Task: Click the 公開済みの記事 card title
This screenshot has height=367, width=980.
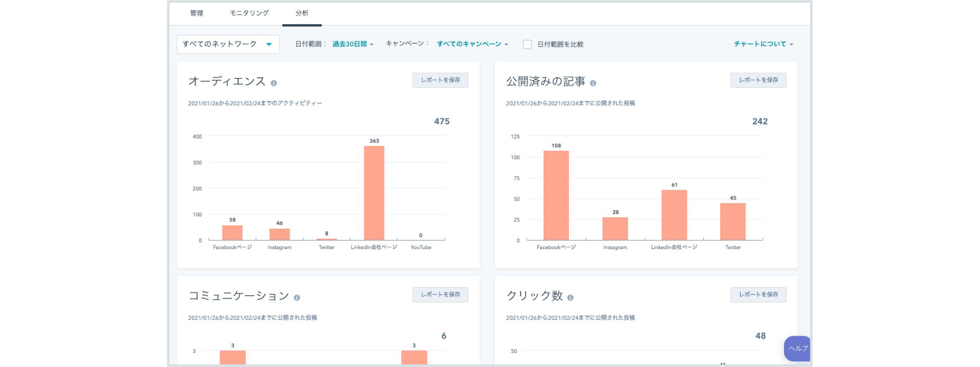Action: [x=546, y=81]
